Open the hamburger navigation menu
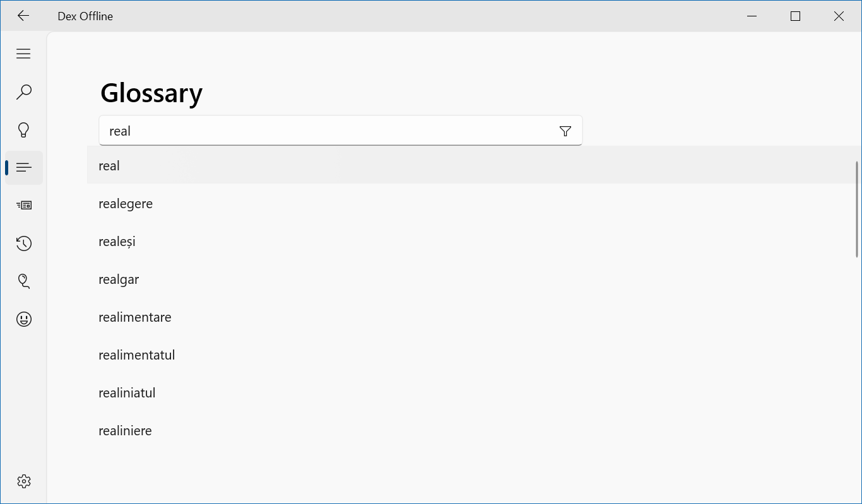 point(23,54)
